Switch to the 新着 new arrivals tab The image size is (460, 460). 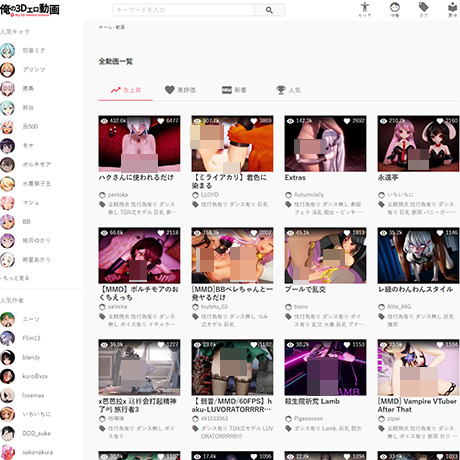tap(234, 90)
